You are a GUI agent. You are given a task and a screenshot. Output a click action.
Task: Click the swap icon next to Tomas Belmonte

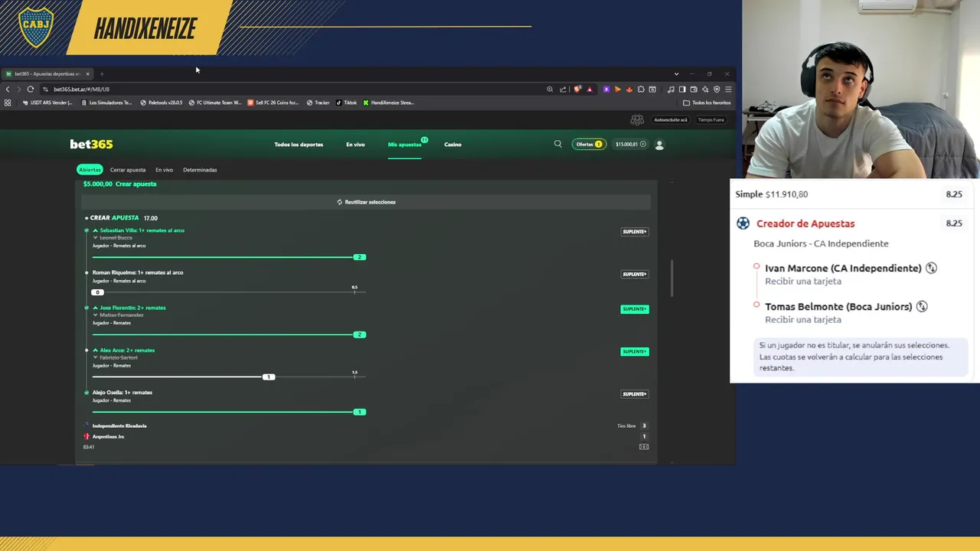[922, 306]
